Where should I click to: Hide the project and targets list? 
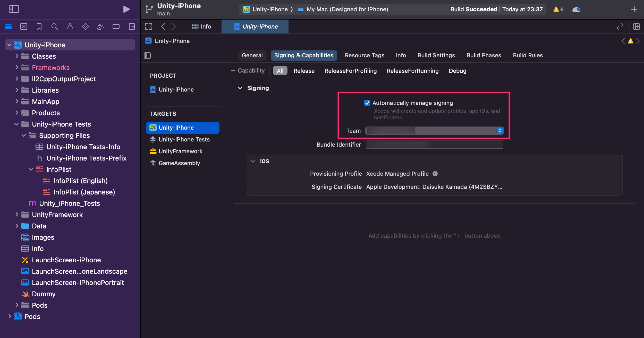[147, 56]
